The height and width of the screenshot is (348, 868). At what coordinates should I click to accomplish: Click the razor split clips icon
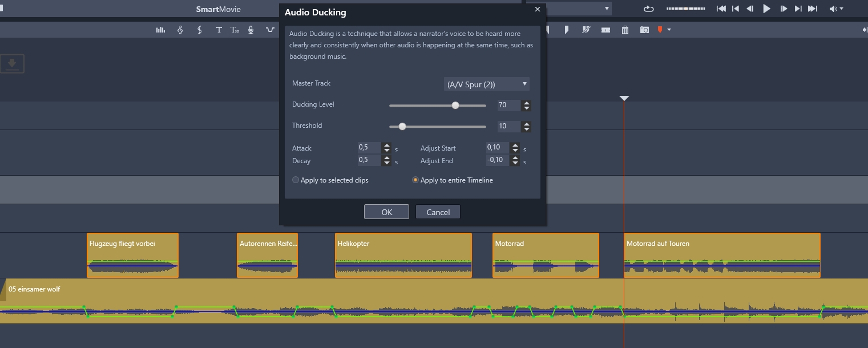click(586, 30)
